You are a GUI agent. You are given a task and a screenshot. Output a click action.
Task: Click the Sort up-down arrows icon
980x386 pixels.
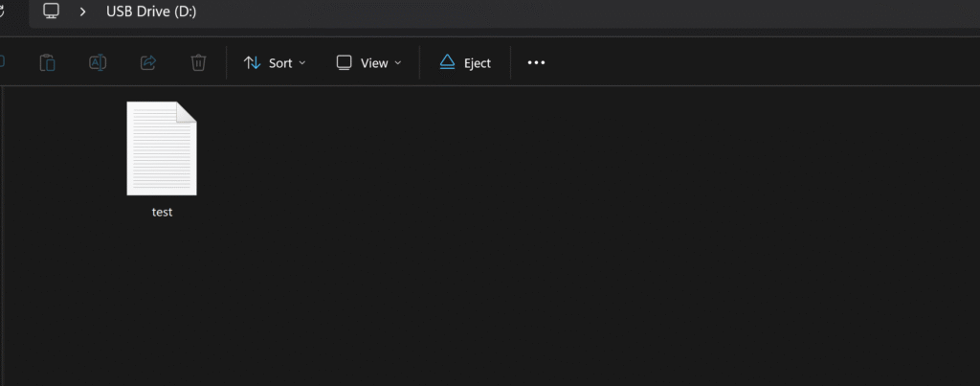(x=252, y=62)
